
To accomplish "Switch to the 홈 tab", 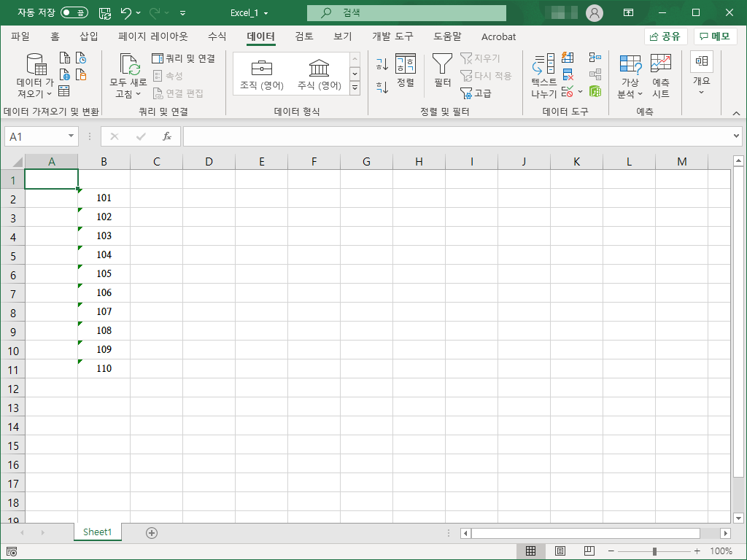I will (55, 36).
